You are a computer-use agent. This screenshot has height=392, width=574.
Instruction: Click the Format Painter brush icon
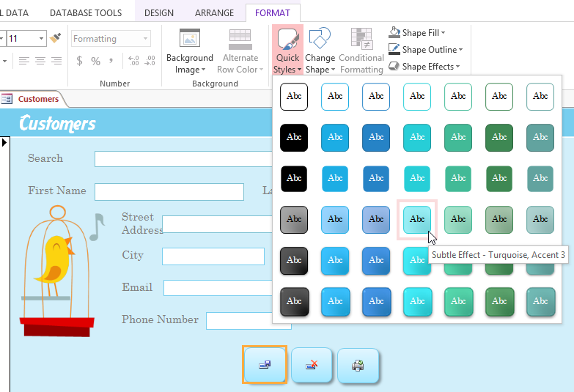(55, 38)
